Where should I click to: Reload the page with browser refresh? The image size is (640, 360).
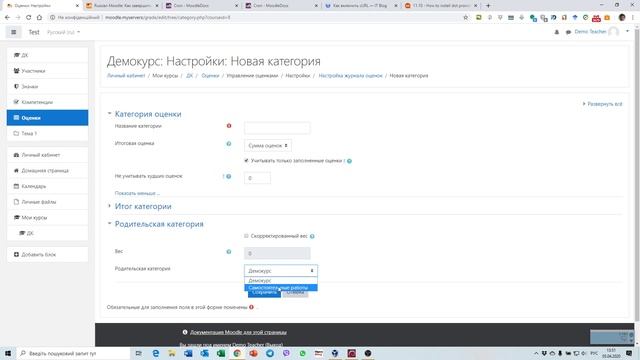tap(29, 18)
